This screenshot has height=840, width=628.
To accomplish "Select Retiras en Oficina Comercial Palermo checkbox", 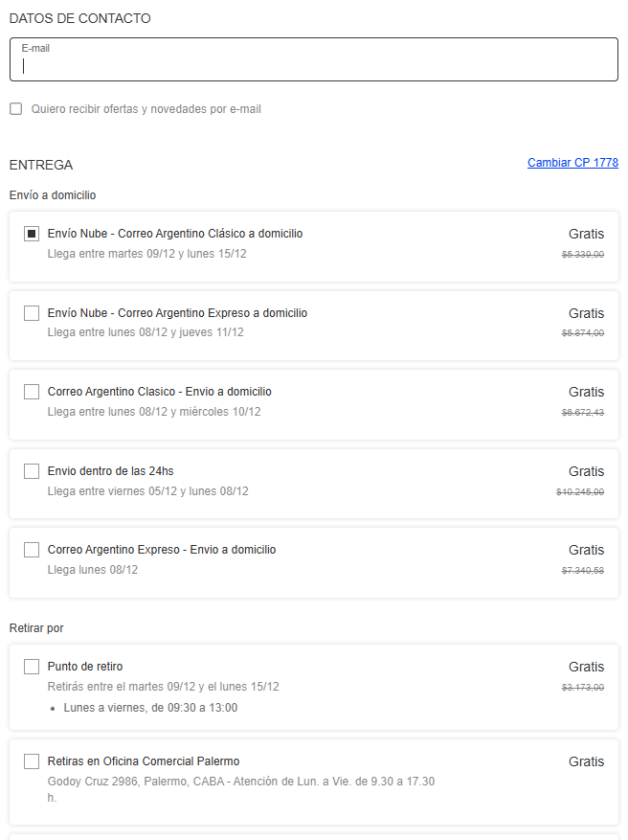I will 32,761.
